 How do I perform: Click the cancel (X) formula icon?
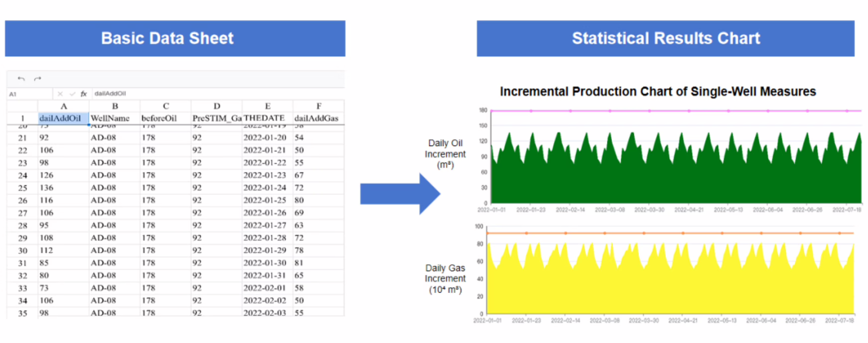coord(60,94)
